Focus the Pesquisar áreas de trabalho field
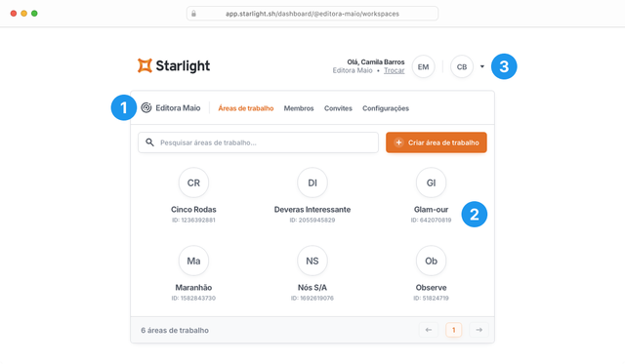 (258, 142)
